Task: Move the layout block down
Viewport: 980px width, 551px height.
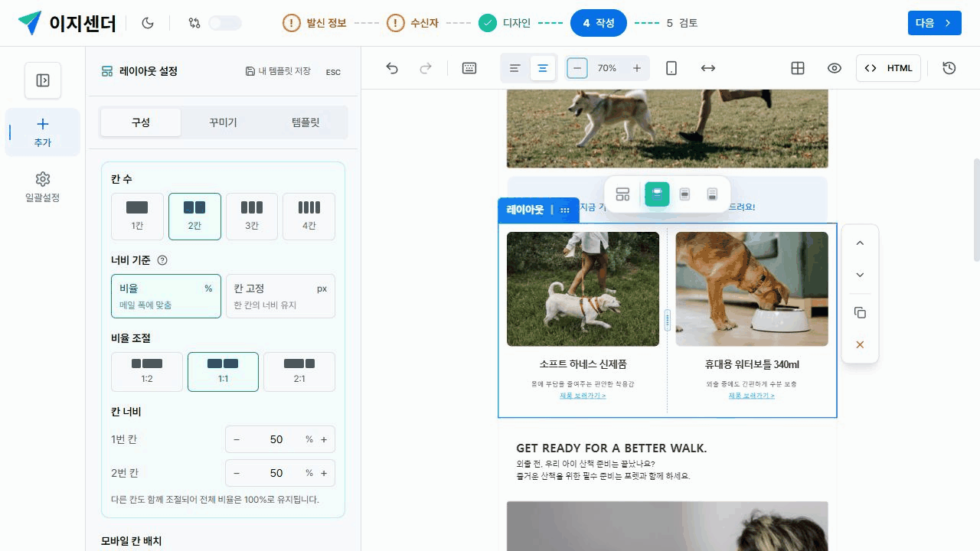Action: click(x=860, y=275)
